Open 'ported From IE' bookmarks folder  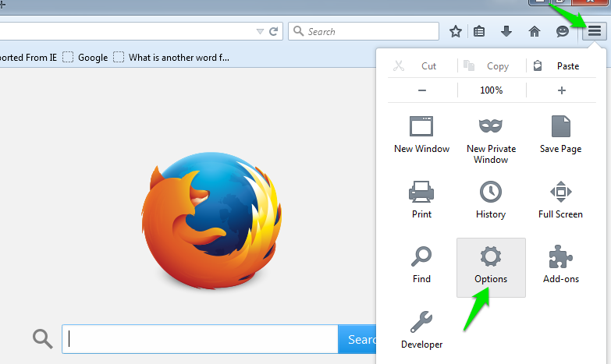(28, 58)
